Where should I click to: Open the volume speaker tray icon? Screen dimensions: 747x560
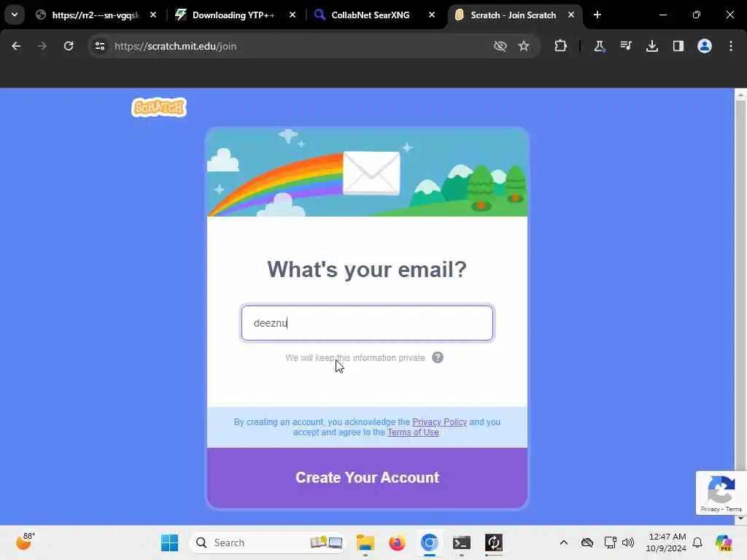coord(628,542)
